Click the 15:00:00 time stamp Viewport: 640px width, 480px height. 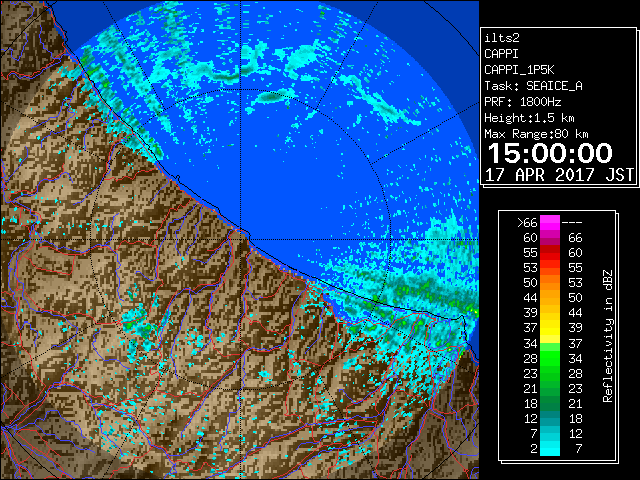pos(550,153)
